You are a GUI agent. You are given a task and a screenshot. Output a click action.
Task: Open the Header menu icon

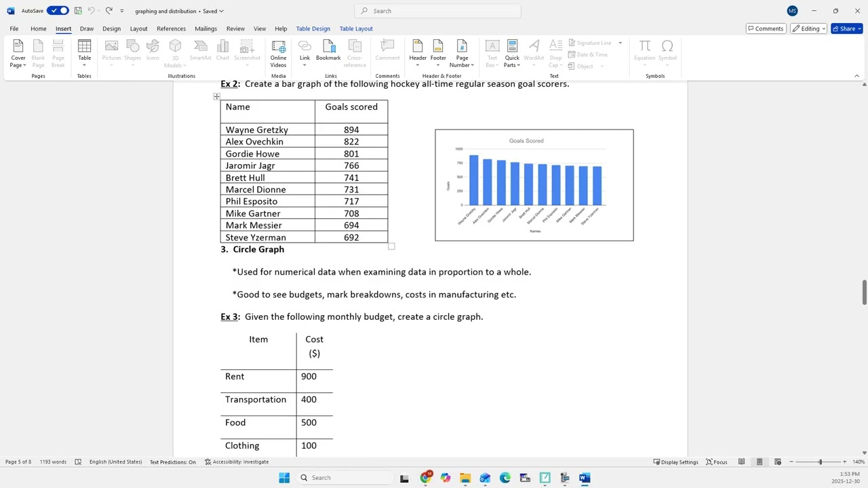point(418,54)
